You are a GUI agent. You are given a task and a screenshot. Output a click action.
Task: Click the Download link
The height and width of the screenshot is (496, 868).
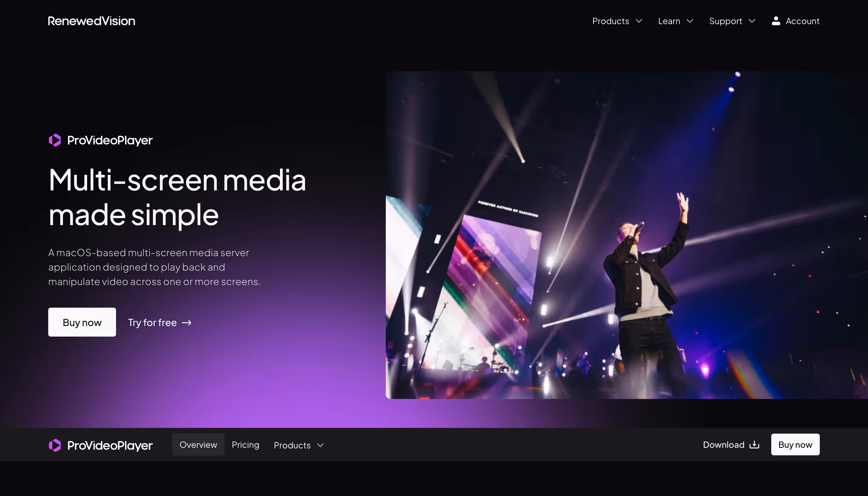pos(723,444)
